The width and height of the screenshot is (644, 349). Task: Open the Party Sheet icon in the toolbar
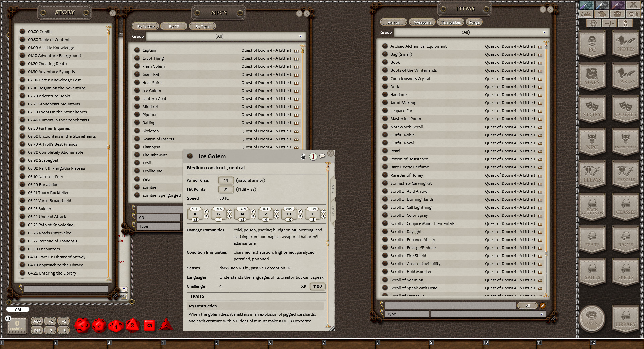586,14
